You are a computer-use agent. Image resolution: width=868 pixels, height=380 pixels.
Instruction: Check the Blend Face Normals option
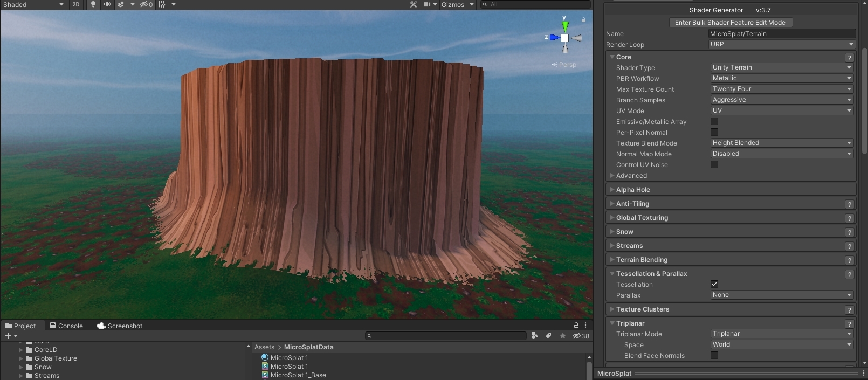coord(714,355)
